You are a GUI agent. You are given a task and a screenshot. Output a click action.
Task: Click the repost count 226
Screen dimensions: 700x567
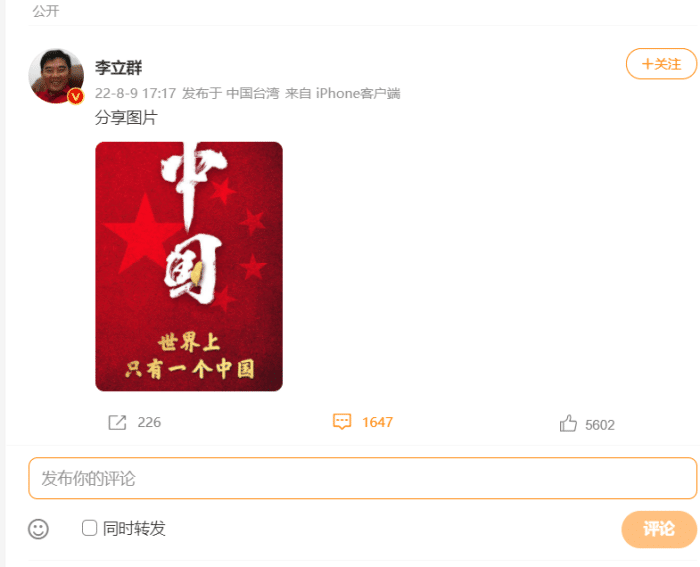[149, 422]
